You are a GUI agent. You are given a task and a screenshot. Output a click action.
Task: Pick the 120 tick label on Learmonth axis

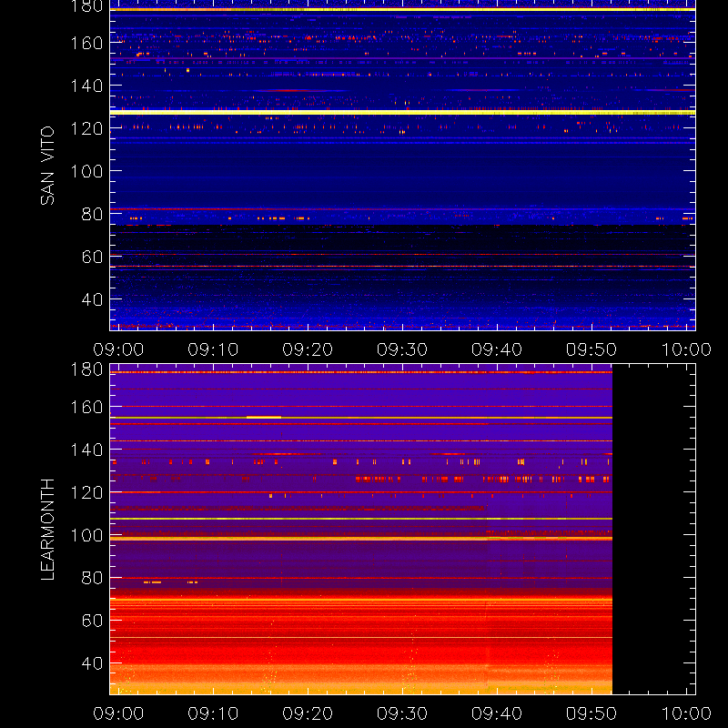click(x=86, y=492)
